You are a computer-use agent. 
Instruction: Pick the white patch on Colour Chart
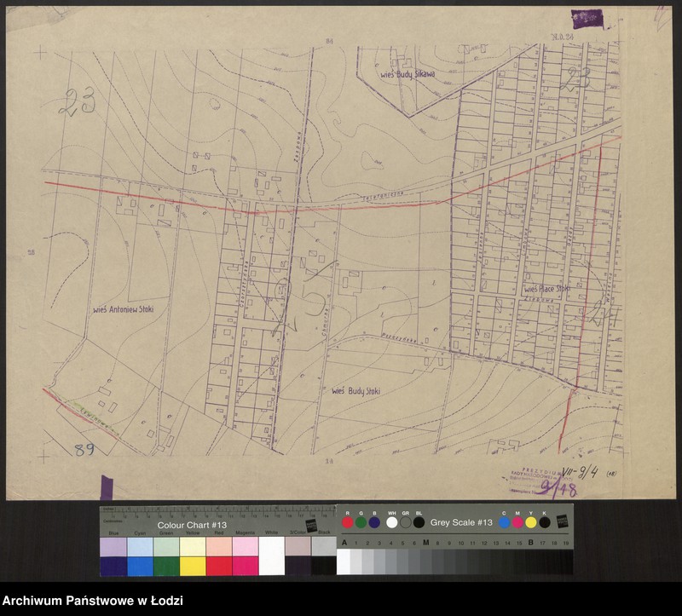tap(271, 557)
